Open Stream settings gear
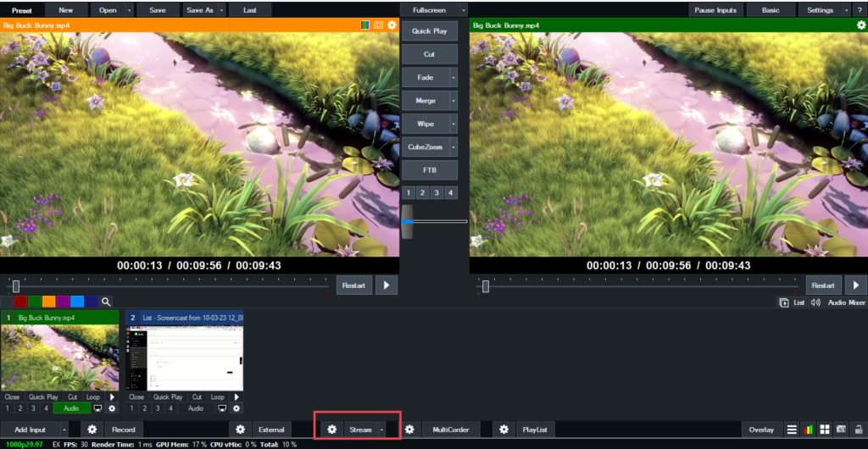The height and width of the screenshot is (449, 868). click(331, 430)
